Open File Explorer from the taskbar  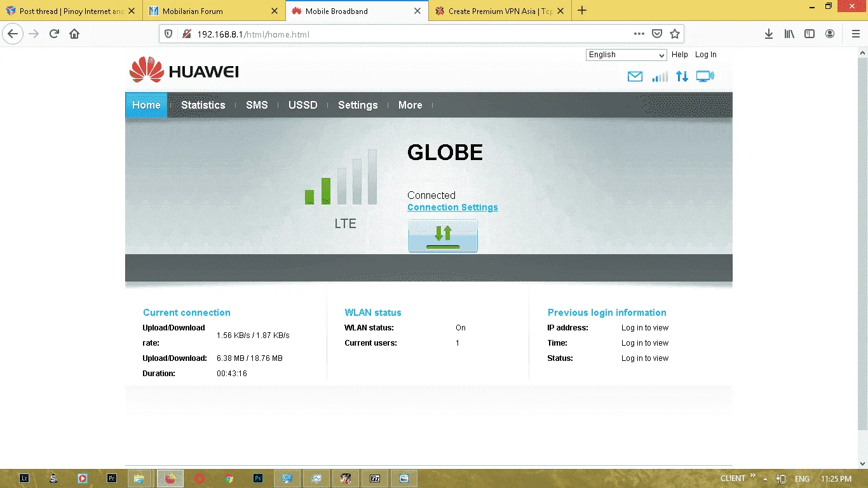coord(140,478)
